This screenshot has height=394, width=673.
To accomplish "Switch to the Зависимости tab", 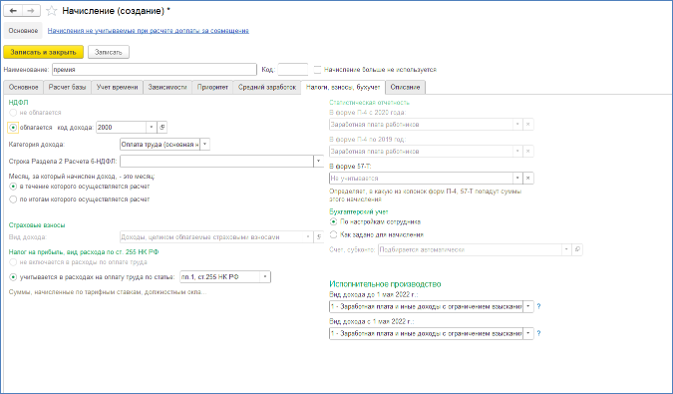I will point(167,87).
